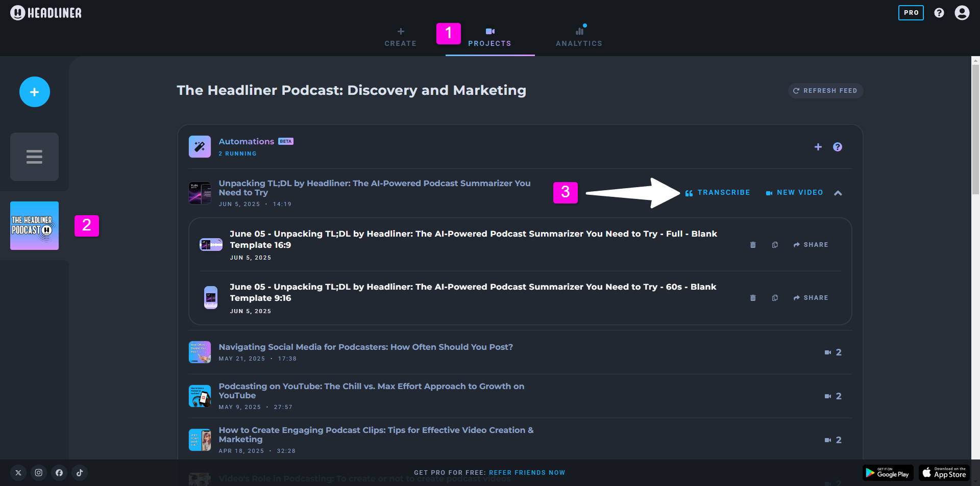This screenshot has width=980, height=486.
Task: Collapse the Unpacking TL;DL episode chevron
Action: pos(838,193)
